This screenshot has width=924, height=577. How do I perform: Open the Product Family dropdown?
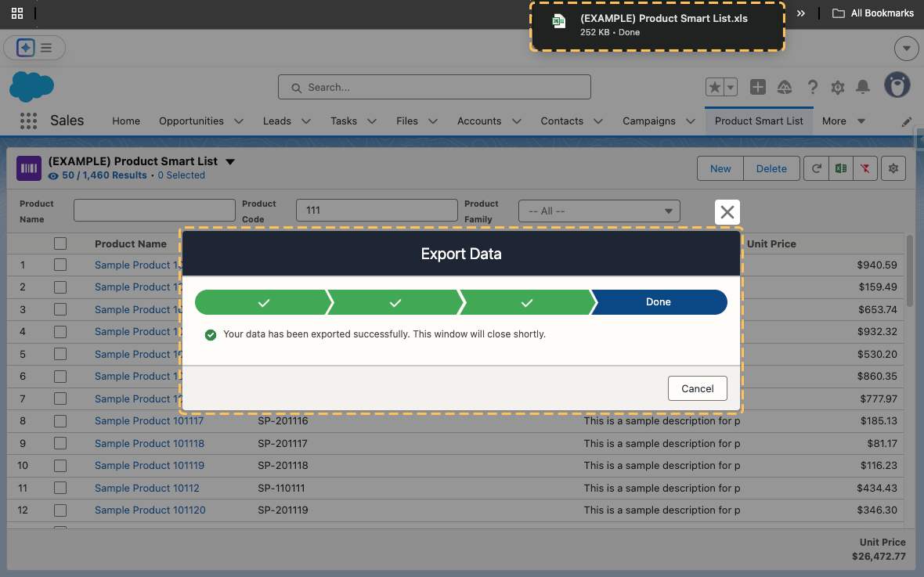pos(599,211)
